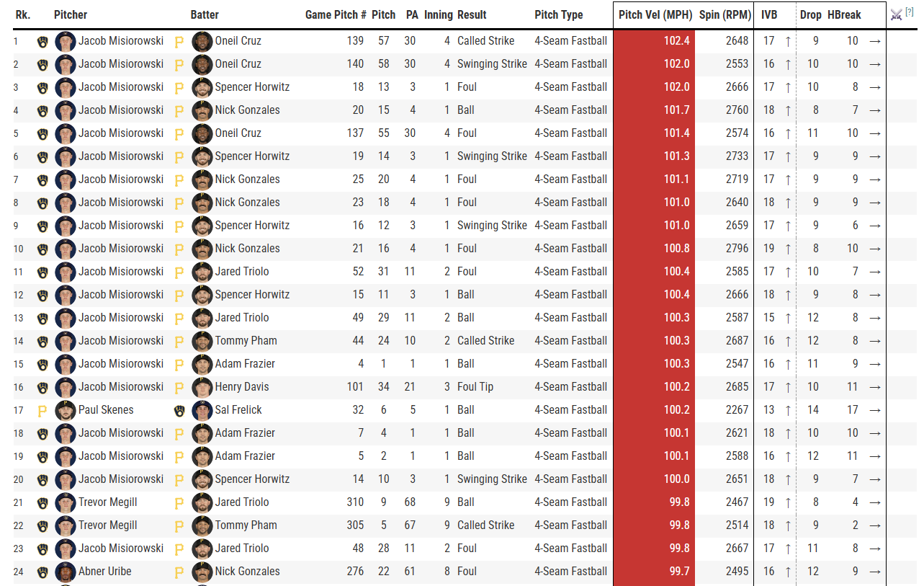Click the Brewers logo beside Abner Uribe
The image size is (924, 586).
point(42,572)
